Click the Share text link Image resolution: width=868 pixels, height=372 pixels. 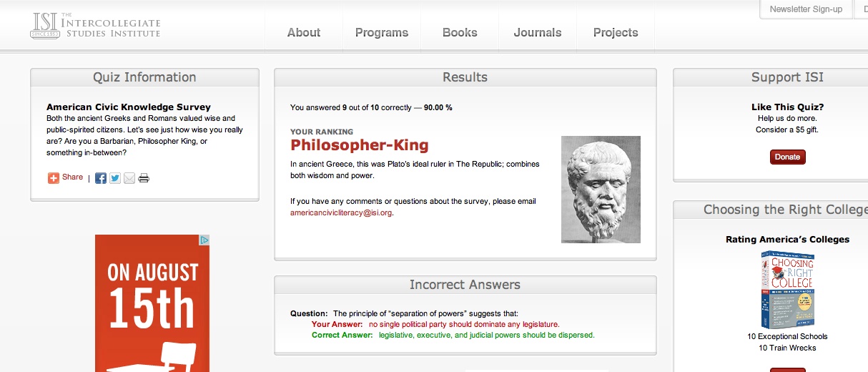tap(73, 177)
